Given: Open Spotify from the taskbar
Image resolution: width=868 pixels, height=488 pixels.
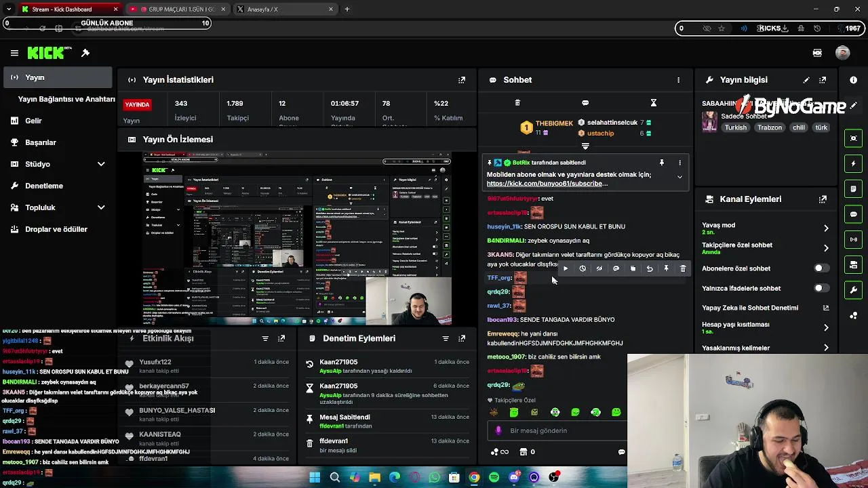Looking at the screenshot, I should pyautogui.click(x=494, y=477).
